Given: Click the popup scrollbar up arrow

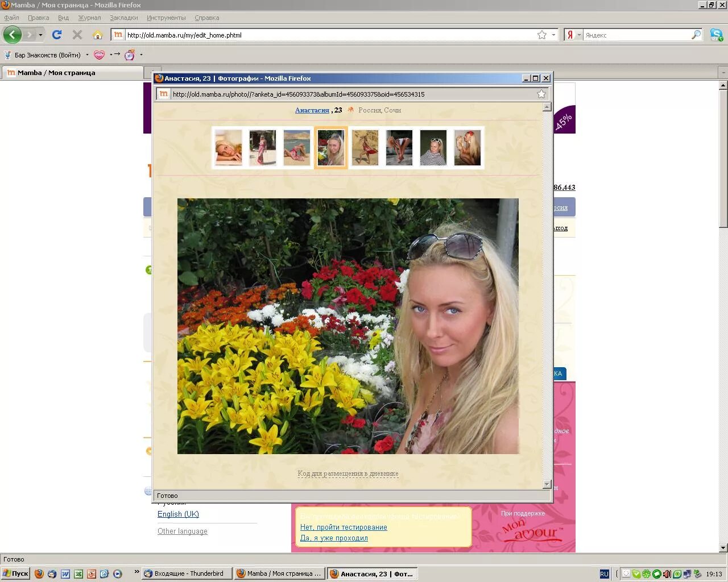Looking at the screenshot, I should click(x=547, y=107).
